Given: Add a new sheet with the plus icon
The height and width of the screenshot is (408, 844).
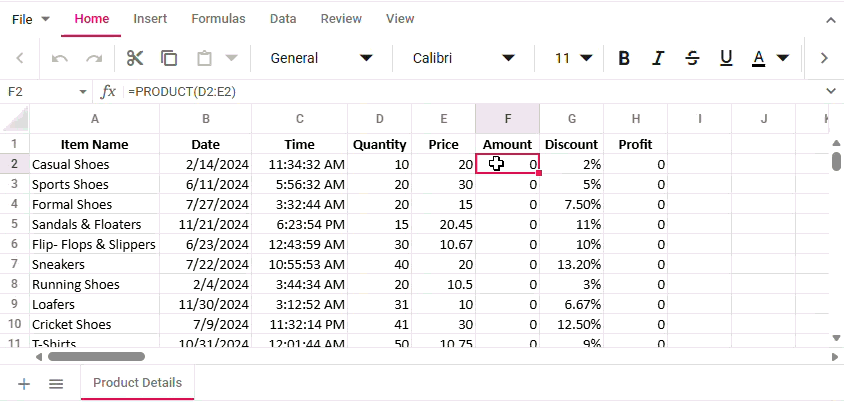Looking at the screenshot, I should click(24, 384).
